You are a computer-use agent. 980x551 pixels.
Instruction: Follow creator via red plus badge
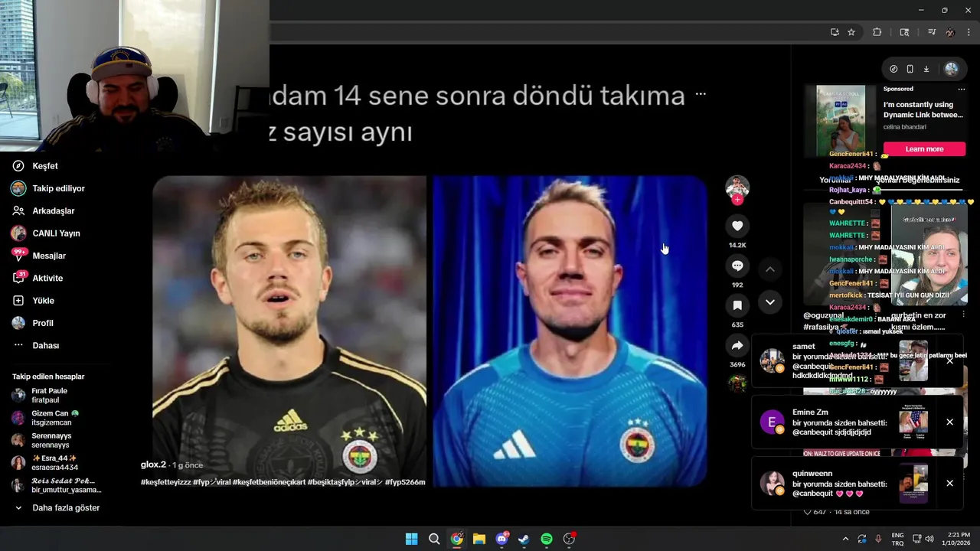click(737, 200)
